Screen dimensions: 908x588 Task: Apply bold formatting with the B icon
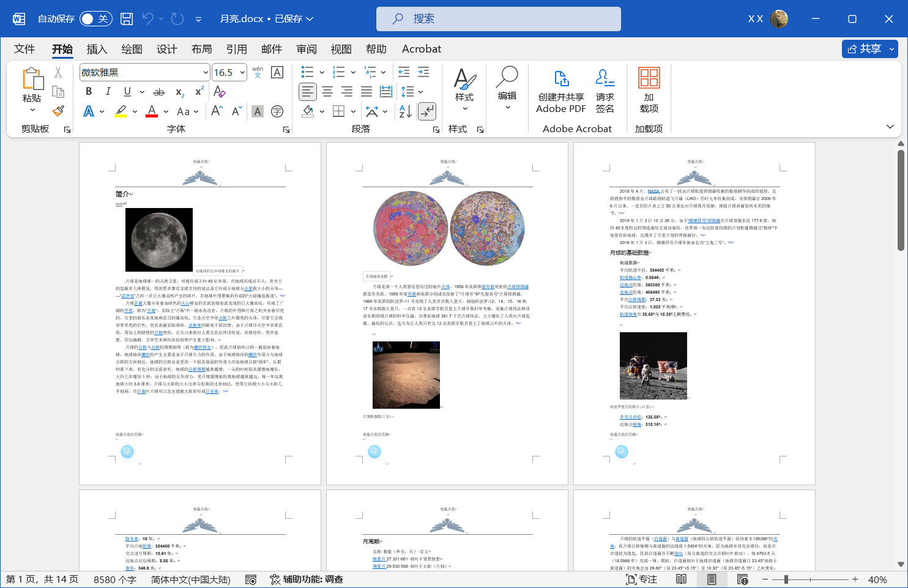pyautogui.click(x=89, y=91)
